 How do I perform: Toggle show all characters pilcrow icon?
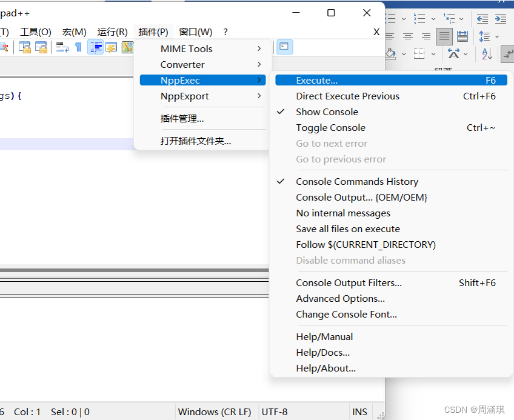pyautogui.click(x=78, y=47)
